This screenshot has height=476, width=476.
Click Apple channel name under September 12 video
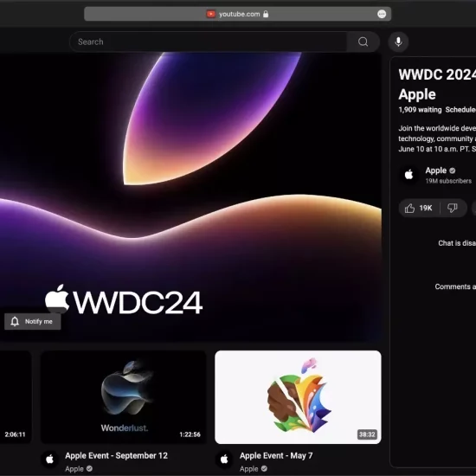[x=74, y=469]
